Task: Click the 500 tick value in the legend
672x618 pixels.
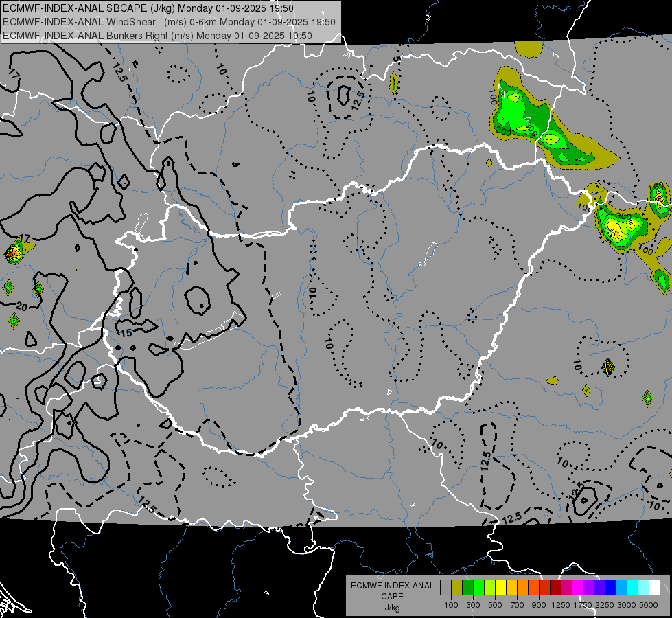Action: [495, 605]
